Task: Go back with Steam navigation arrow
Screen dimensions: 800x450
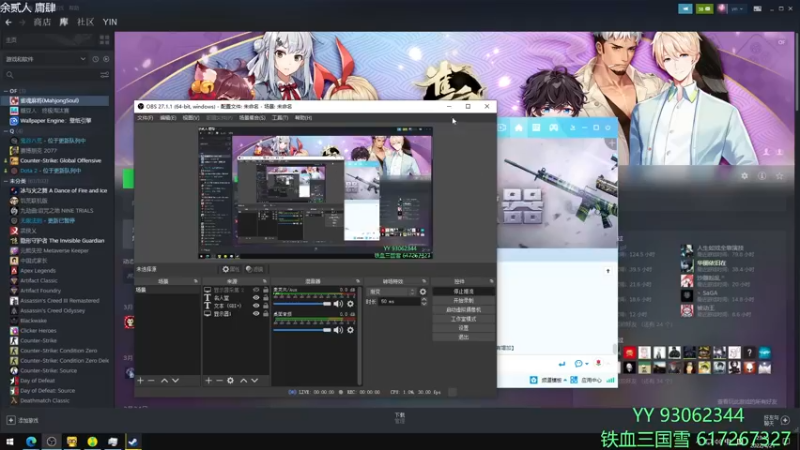Action: (8, 22)
